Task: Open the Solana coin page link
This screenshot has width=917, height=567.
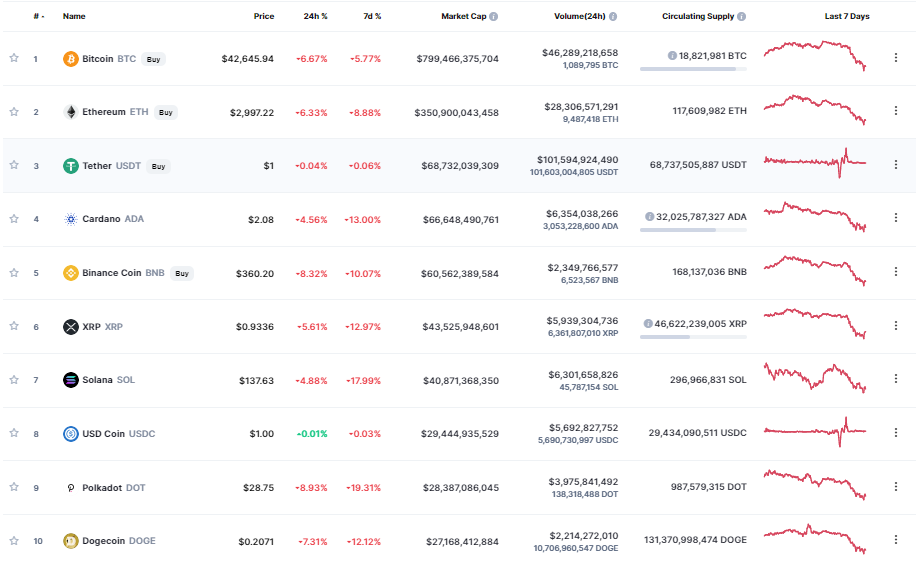Action: [x=109, y=380]
